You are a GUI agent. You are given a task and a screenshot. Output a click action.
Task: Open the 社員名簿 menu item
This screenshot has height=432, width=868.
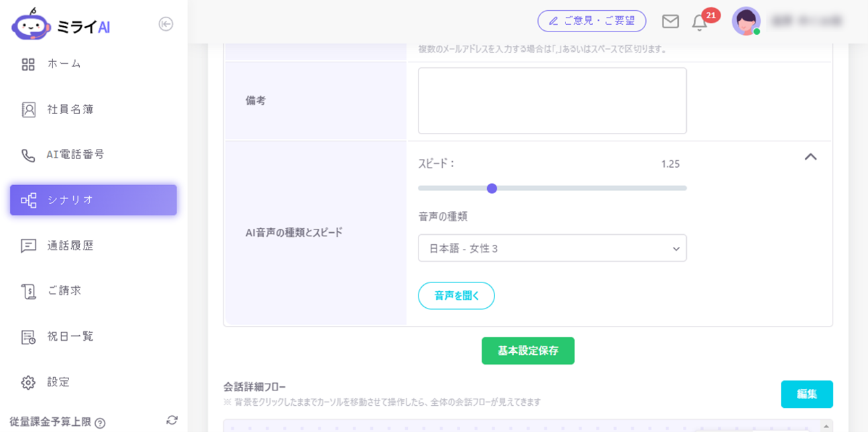(70, 109)
